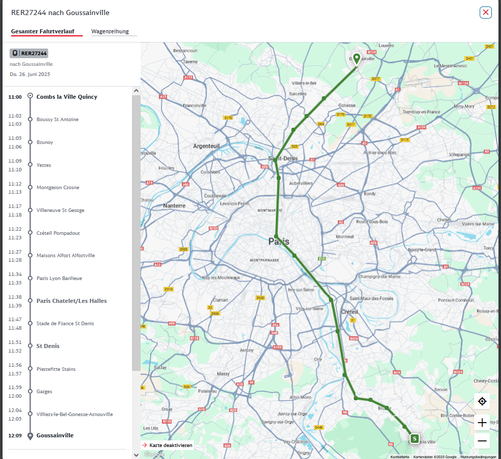Select the Stade de France St Denis stop

click(x=65, y=323)
